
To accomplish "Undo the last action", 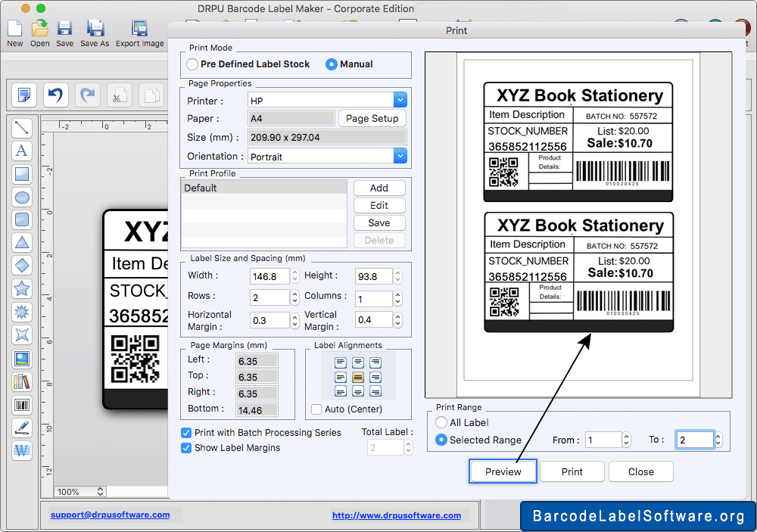I will [55, 95].
